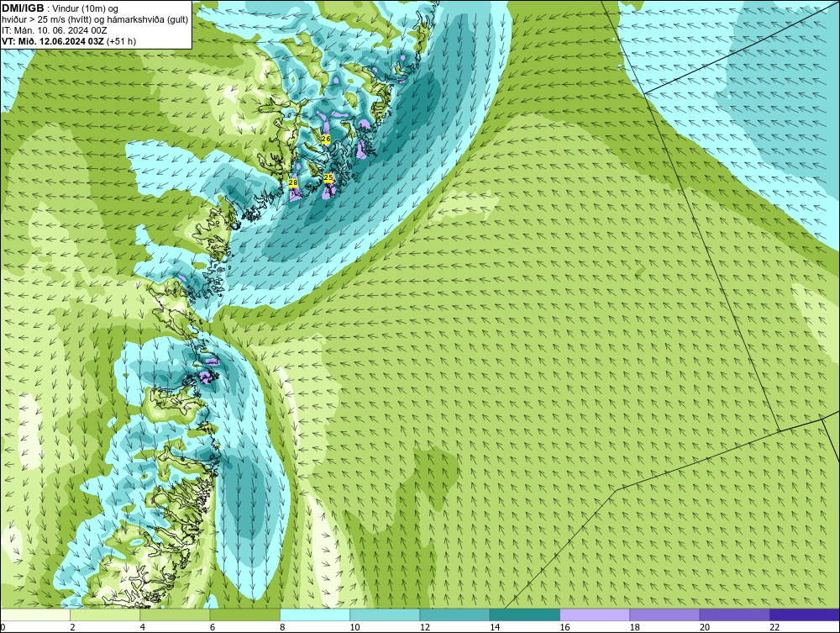Image resolution: width=840 pixels, height=633 pixels.
Task: Click the hviður > 25 m/s description line
Action: (95, 20)
